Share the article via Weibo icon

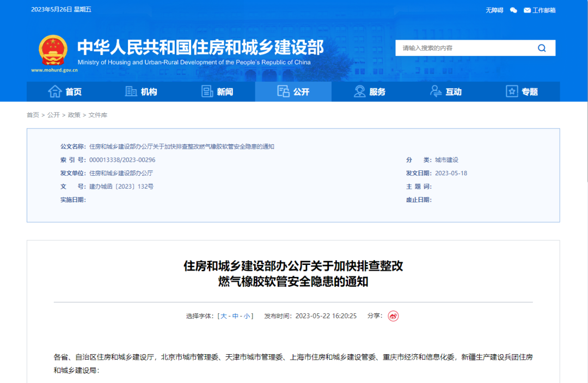(x=393, y=316)
